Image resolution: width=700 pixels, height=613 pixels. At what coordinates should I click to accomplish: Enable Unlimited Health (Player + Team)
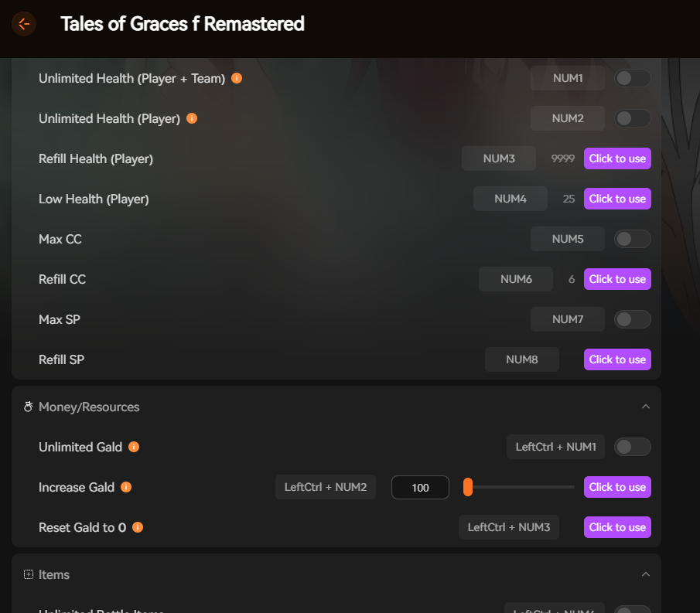tap(632, 78)
